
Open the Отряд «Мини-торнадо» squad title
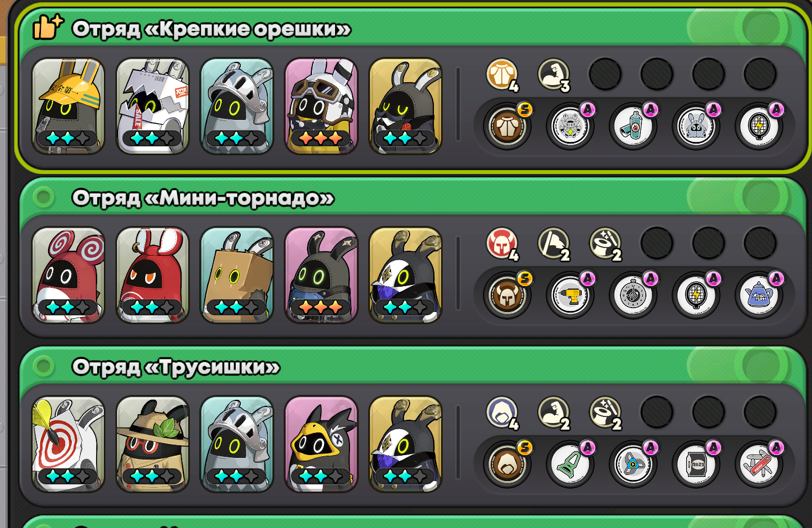pyautogui.click(x=203, y=198)
